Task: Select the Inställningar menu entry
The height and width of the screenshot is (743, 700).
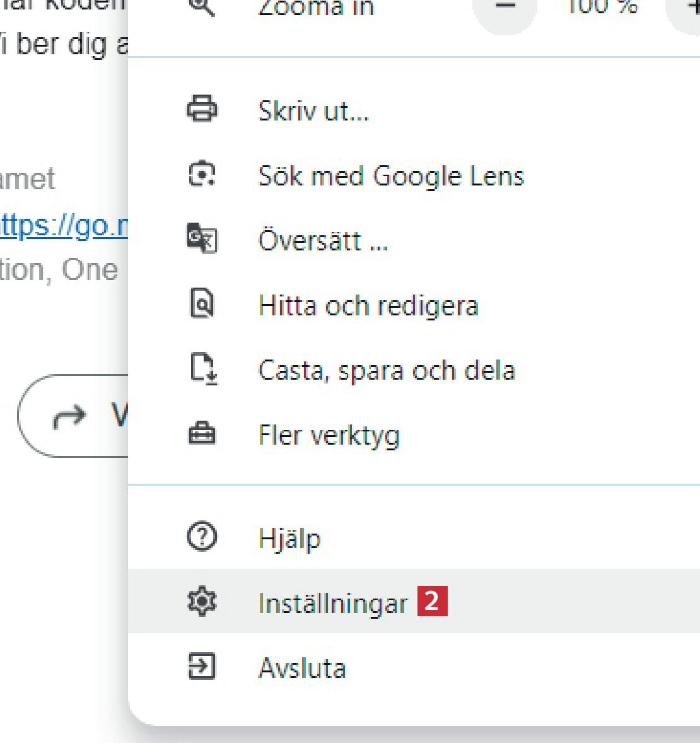Action: click(333, 604)
